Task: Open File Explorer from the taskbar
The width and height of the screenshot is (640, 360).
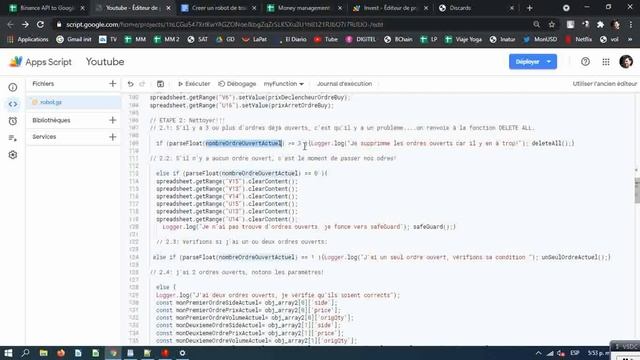Action: pos(43,353)
